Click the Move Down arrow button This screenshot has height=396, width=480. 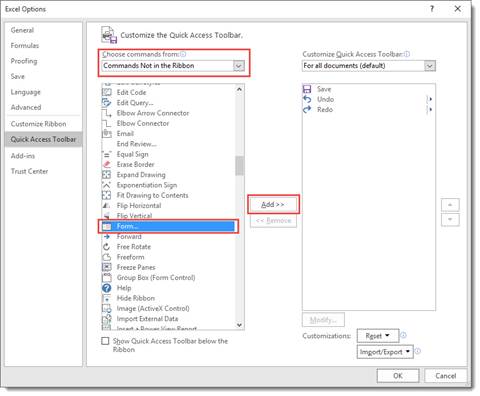tap(450, 220)
